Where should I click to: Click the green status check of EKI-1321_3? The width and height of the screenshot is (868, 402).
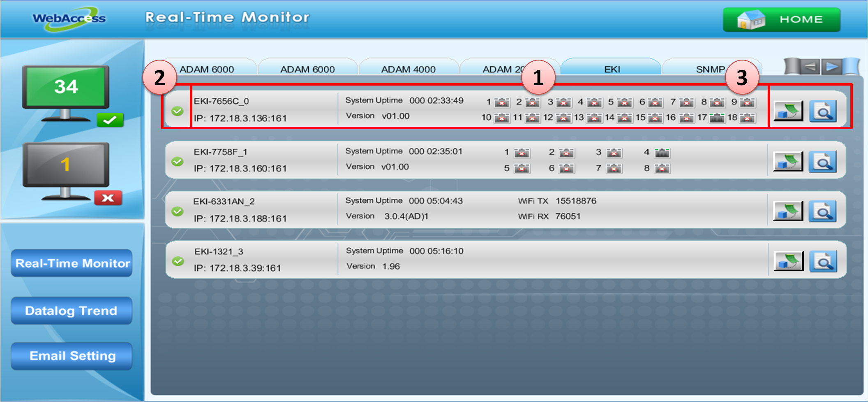click(178, 261)
